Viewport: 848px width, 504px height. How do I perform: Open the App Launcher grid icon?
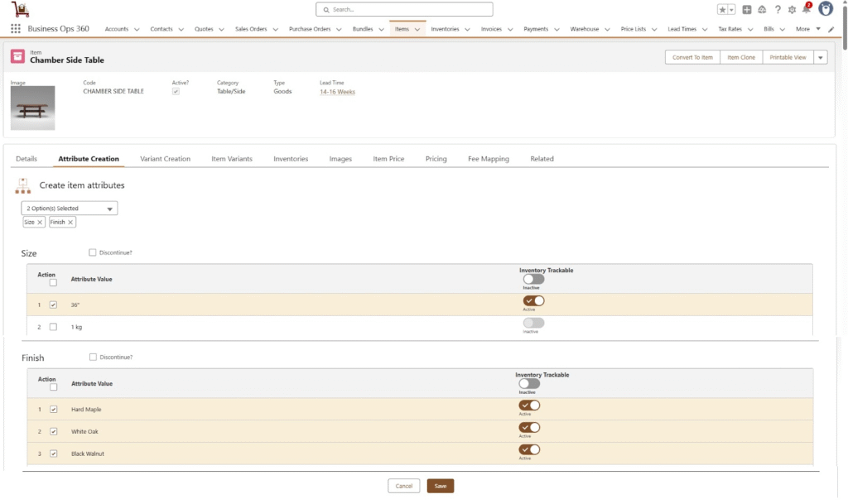16,29
